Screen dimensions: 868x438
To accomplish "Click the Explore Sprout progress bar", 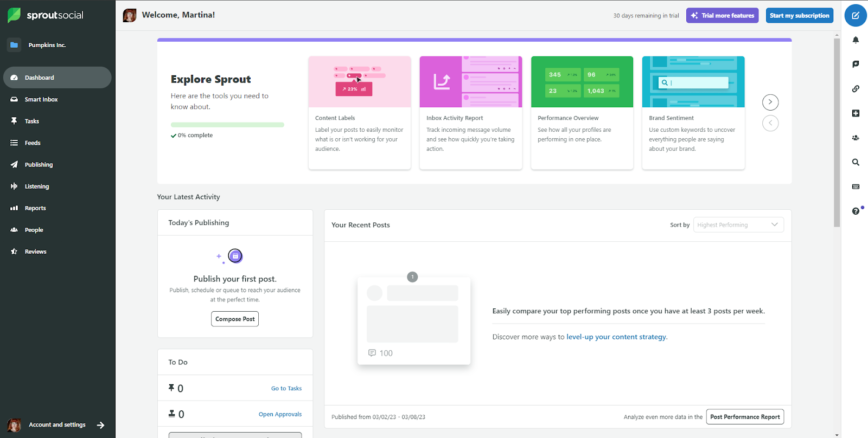I will pos(227,125).
